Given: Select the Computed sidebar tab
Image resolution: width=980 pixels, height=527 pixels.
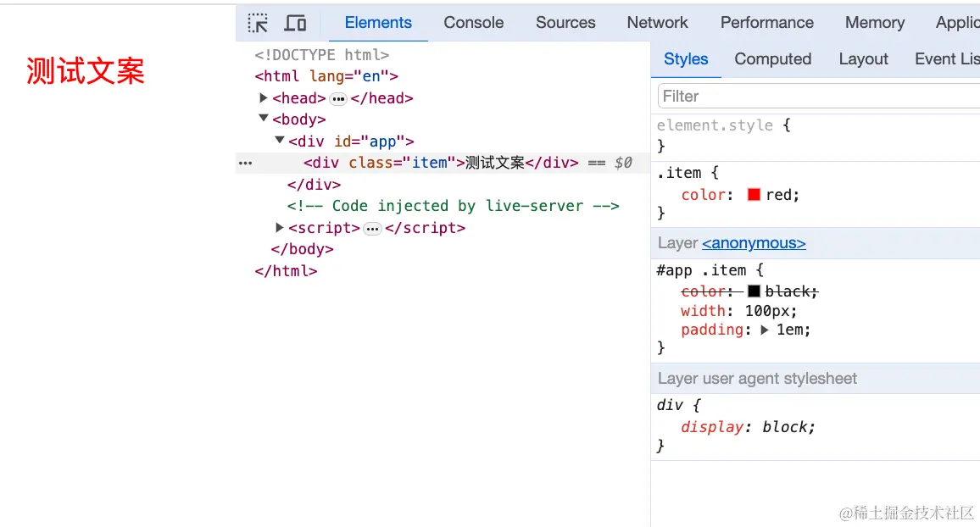Looking at the screenshot, I should [772, 58].
